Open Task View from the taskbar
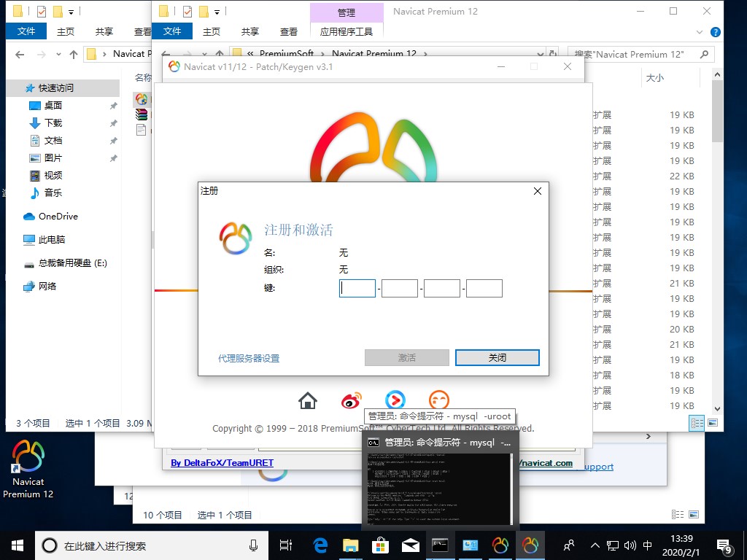This screenshot has width=747, height=560. [286, 545]
